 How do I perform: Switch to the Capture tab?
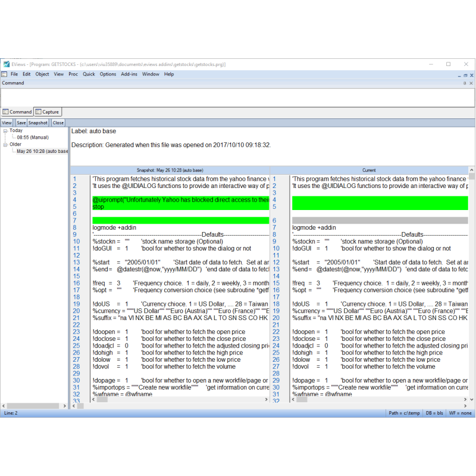coord(47,112)
